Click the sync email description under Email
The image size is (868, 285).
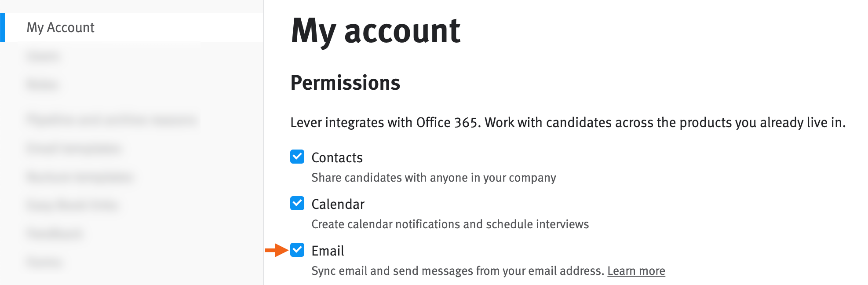457,271
